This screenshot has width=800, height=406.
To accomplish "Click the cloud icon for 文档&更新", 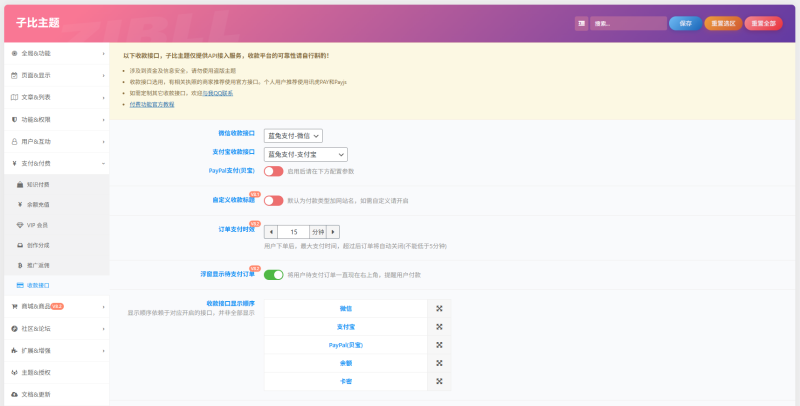I will 14,394.
